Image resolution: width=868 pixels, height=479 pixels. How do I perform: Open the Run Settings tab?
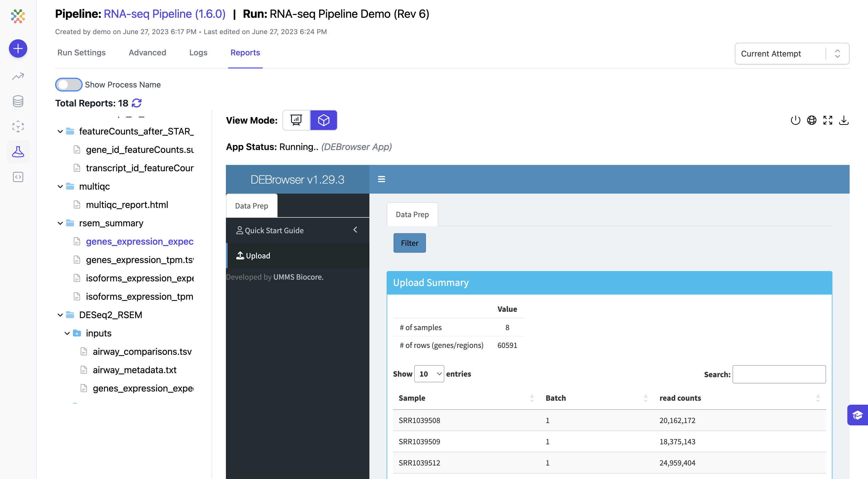[x=81, y=52]
